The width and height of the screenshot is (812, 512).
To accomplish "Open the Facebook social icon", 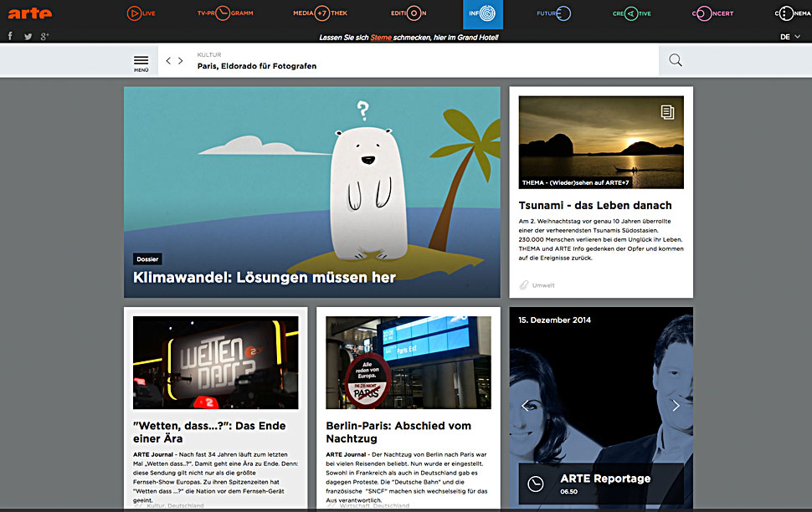I will (10, 36).
